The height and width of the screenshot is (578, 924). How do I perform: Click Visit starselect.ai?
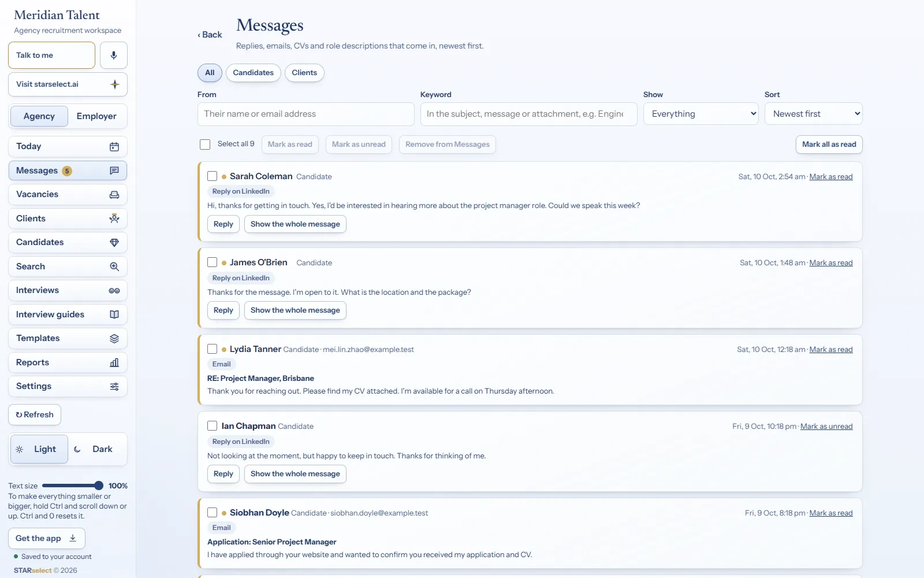(68, 84)
